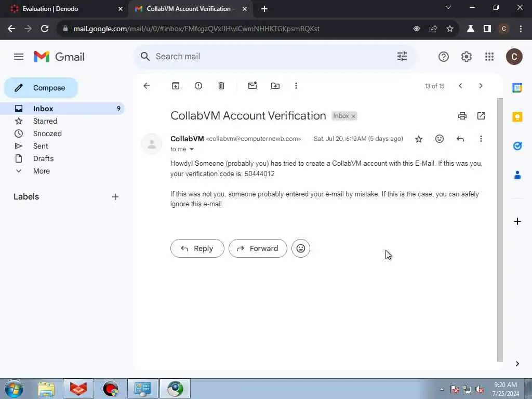Click the address bar URL
Screen dimensions: 532x399
point(196,29)
